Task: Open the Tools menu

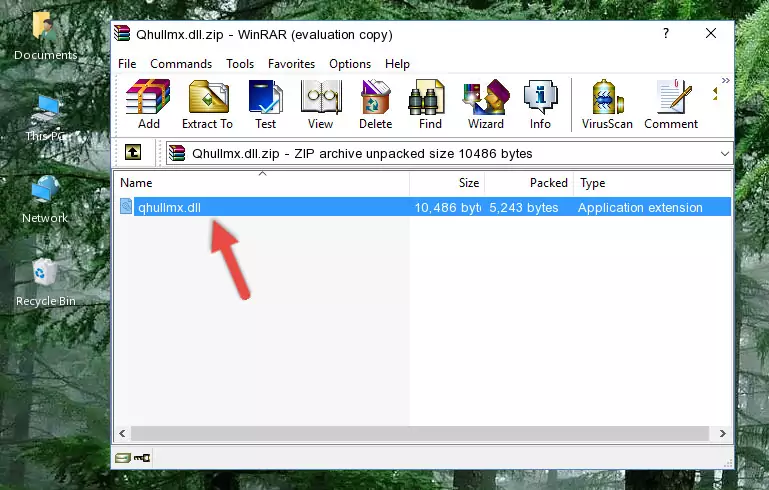Action: pyautogui.click(x=240, y=64)
